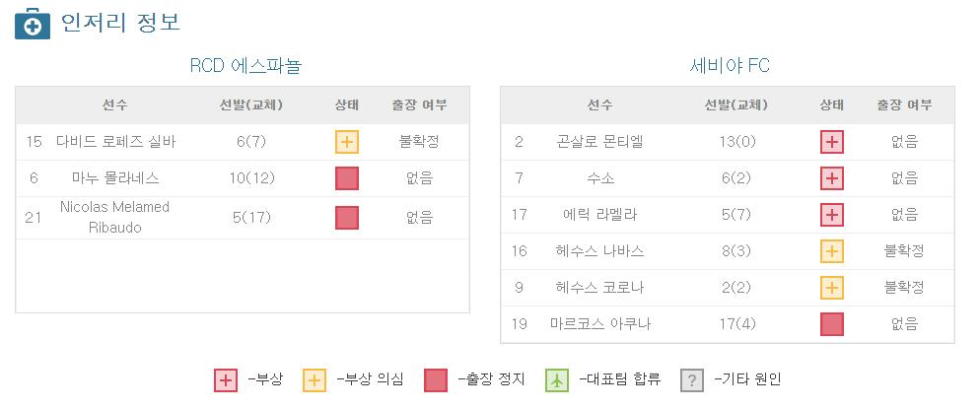Click the injury-doubt icon for 헤수스 코로나
The image size is (980, 409).
832,288
